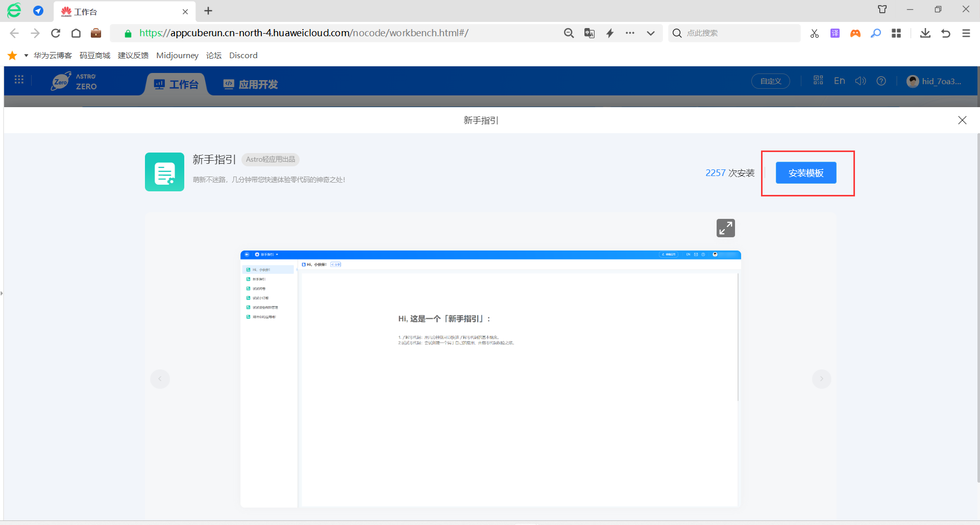This screenshot has height=525, width=980.
Task: Click the browser forward arrow
Action: point(35,33)
